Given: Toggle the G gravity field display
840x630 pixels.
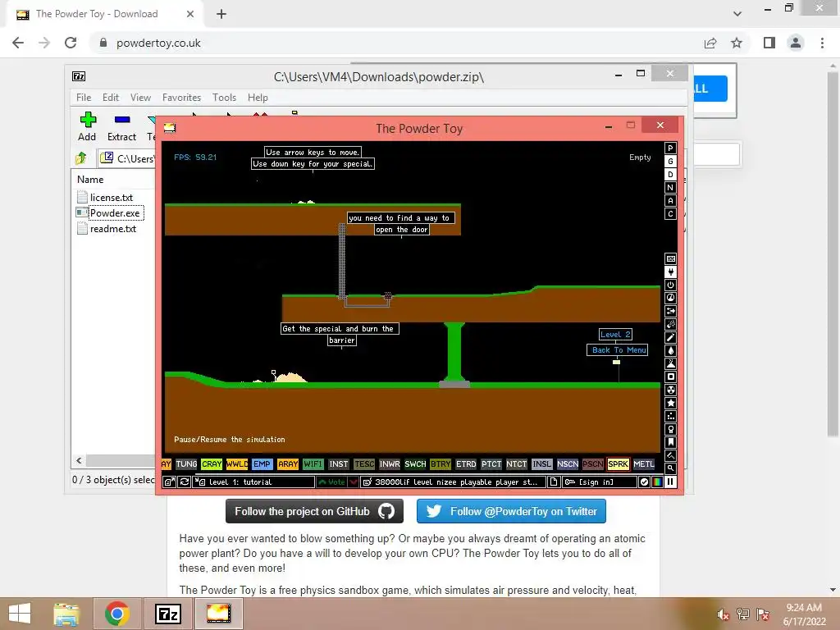Looking at the screenshot, I should (670, 162).
